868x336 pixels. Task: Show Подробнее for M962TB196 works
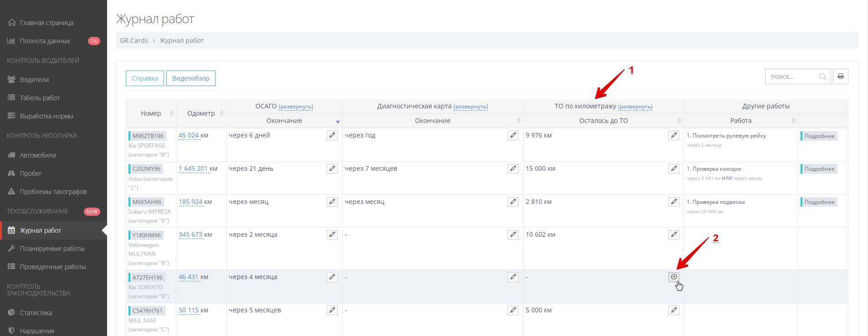point(819,136)
